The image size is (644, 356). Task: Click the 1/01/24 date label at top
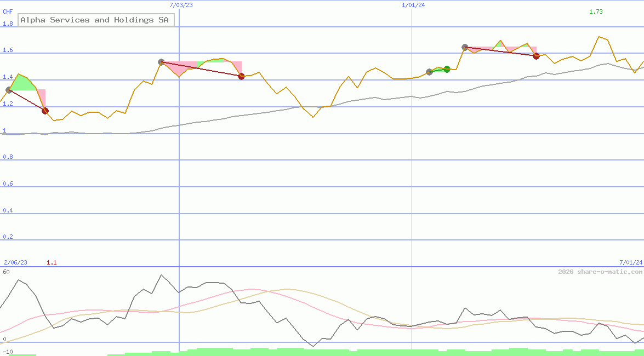click(413, 5)
